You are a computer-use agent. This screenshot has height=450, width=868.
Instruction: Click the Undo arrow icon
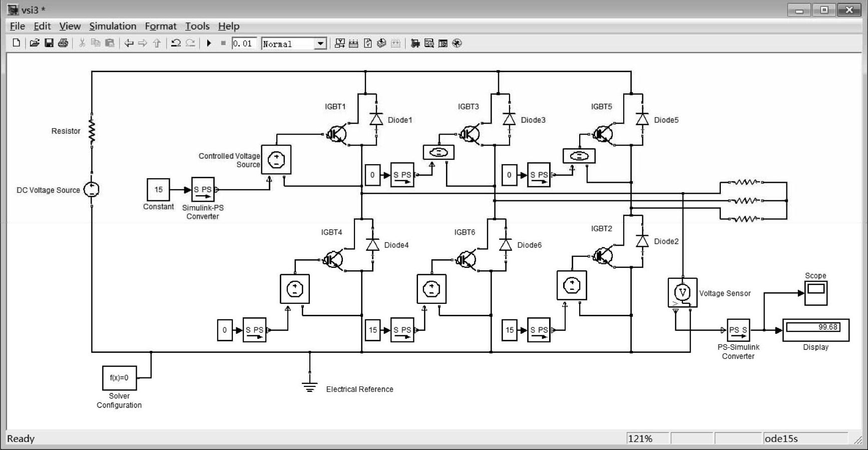176,43
